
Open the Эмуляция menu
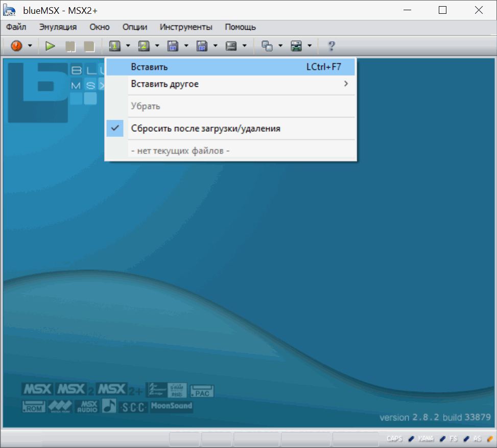click(x=58, y=27)
